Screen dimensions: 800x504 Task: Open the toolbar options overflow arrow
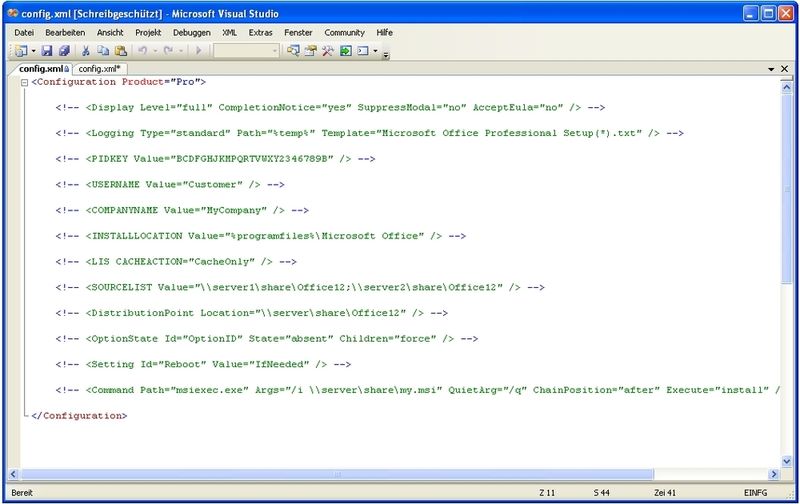[x=386, y=55]
